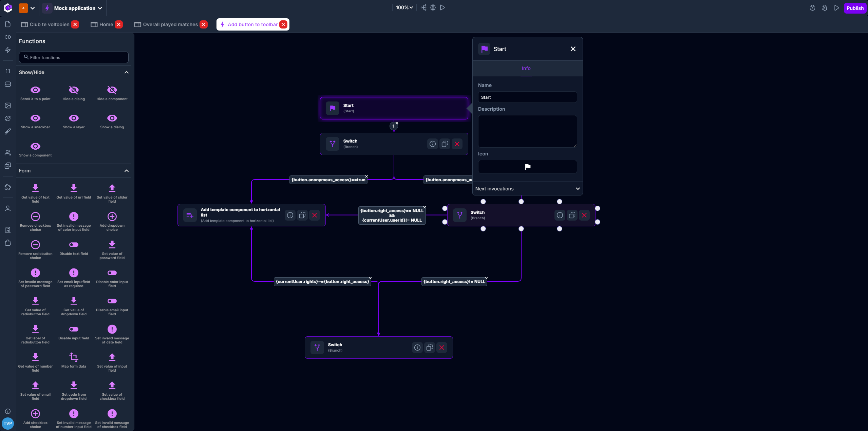Duplicate the Add template component node

302,215
